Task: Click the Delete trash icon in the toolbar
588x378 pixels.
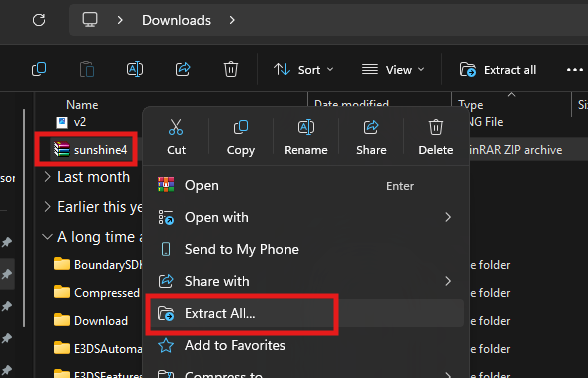Action: (231, 69)
